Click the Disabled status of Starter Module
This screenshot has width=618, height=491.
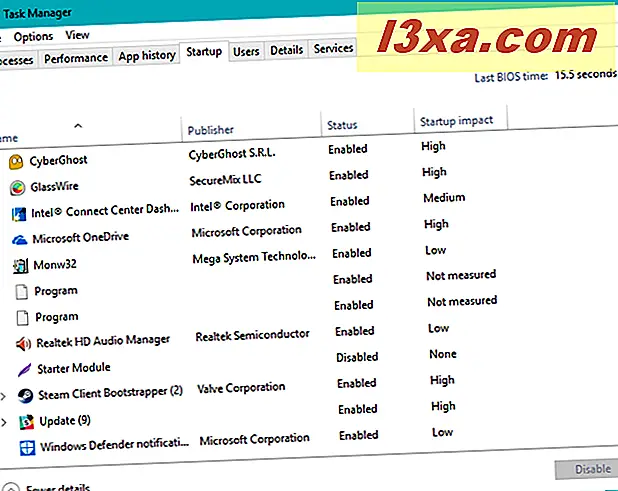coord(357,357)
